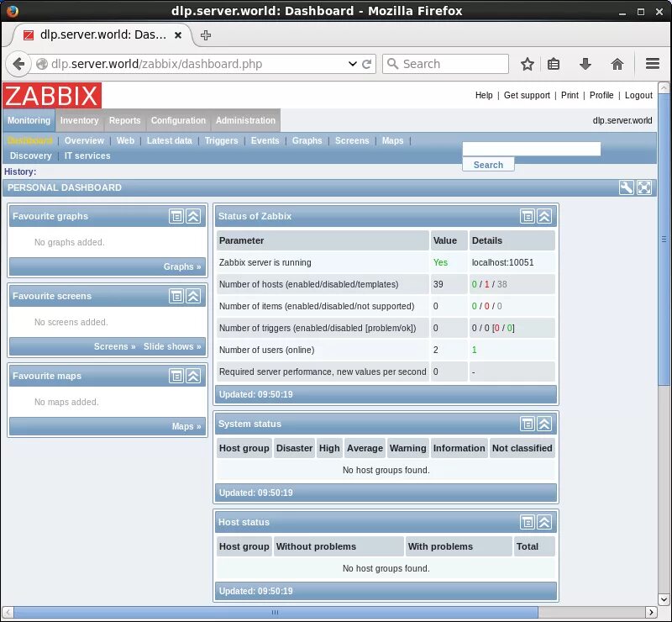The width and height of the screenshot is (672, 622).
Task: Collapse the Status of Zabbix widget
Action: pos(544,216)
